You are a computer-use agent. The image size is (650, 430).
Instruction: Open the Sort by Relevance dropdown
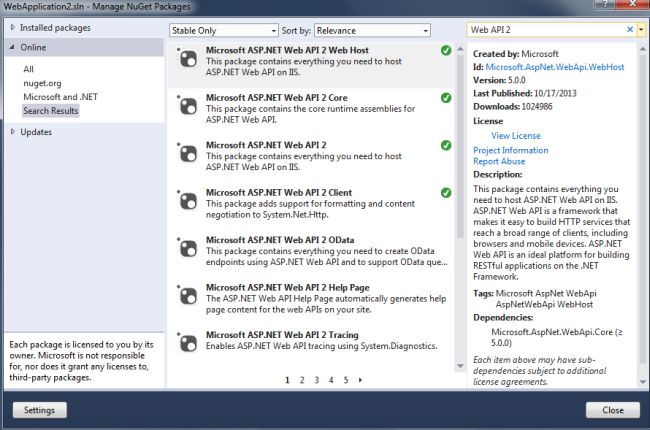(x=372, y=30)
